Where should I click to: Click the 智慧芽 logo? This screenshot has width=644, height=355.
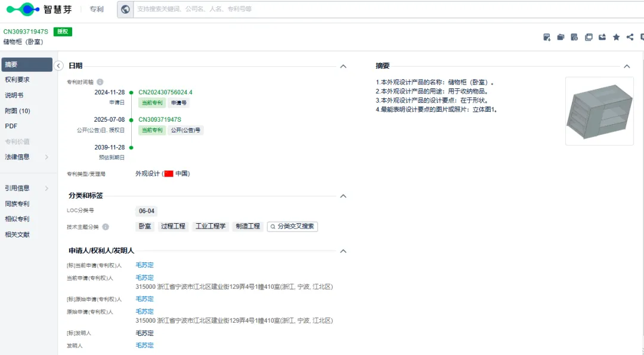click(39, 9)
